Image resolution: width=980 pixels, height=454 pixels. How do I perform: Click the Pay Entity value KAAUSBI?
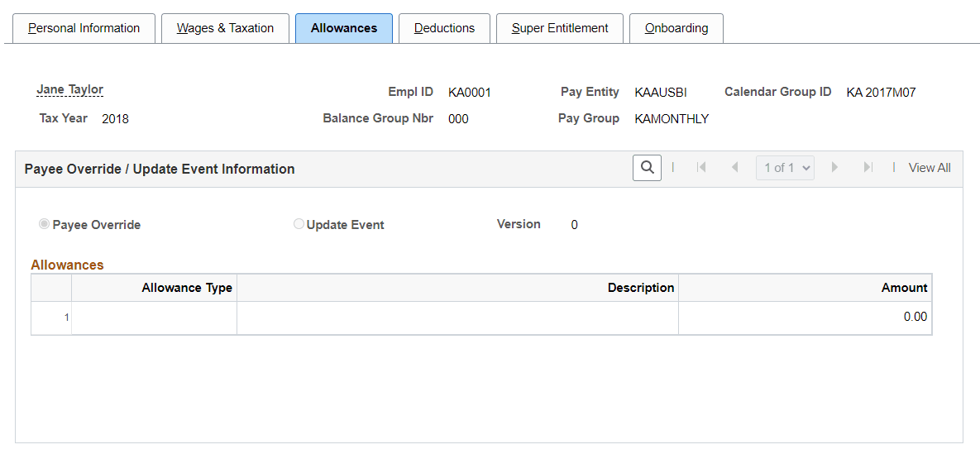661,93
